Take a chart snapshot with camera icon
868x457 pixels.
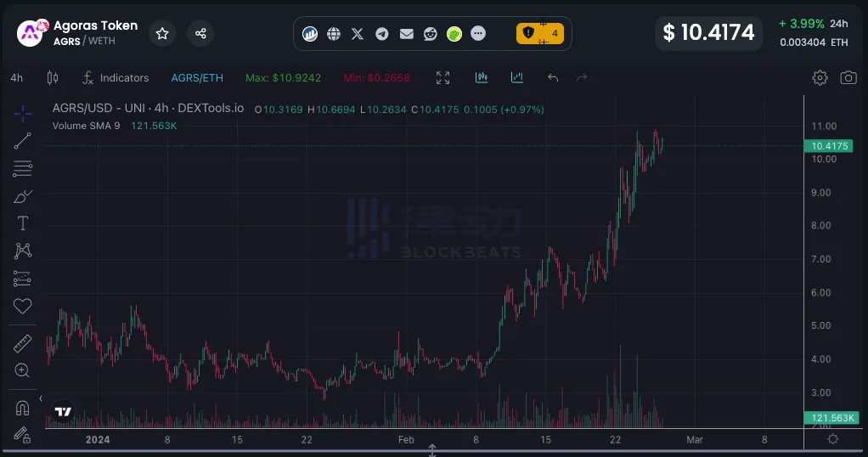[x=848, y=78]
